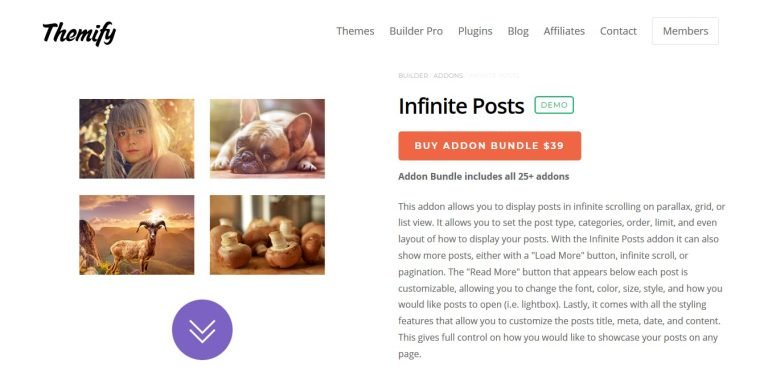Open the Builder breadcrumb link
Image resolution: width=768 pixels, height=372 pixels.
point(413,75)
